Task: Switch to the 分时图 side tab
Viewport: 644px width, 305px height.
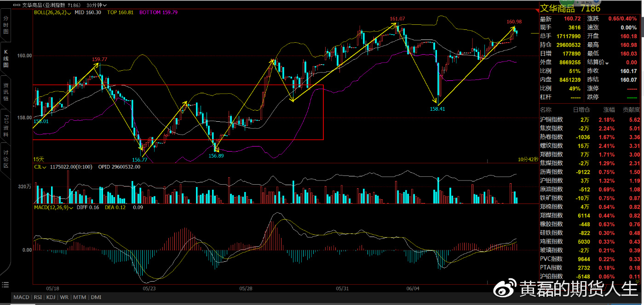Action: pos(6,25)
